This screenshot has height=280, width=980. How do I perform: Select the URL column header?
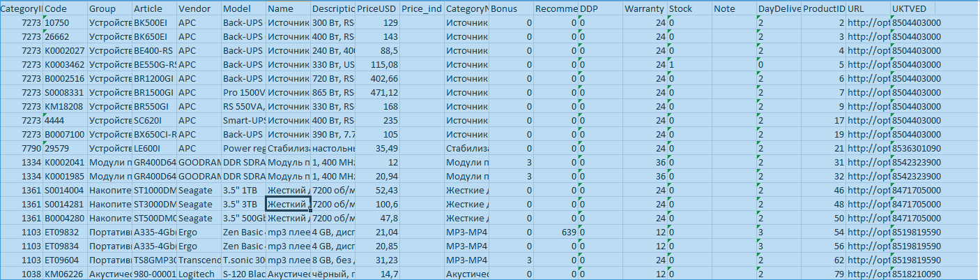click(868, 9)
